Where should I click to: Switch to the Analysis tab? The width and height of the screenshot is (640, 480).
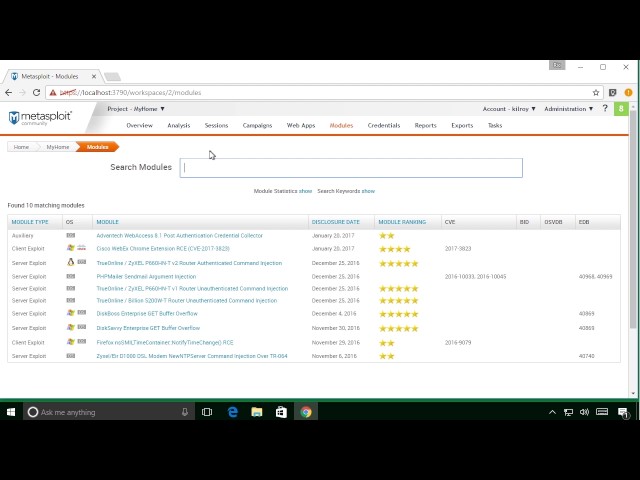(179, 125)
